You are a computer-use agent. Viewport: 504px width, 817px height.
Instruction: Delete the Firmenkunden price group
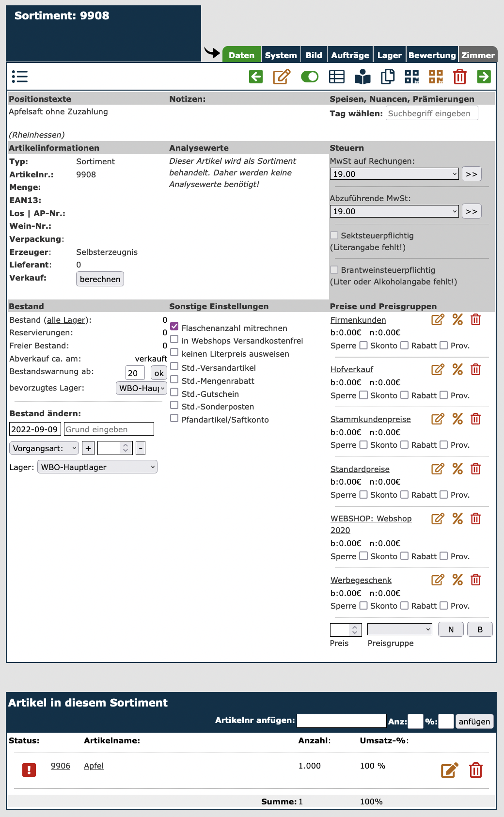476,320
